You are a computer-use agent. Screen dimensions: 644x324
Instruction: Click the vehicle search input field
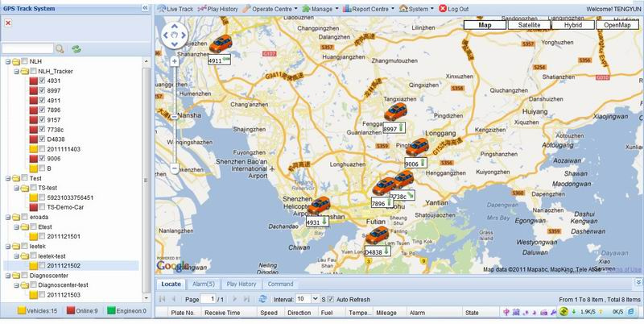(x=27, y=49)
